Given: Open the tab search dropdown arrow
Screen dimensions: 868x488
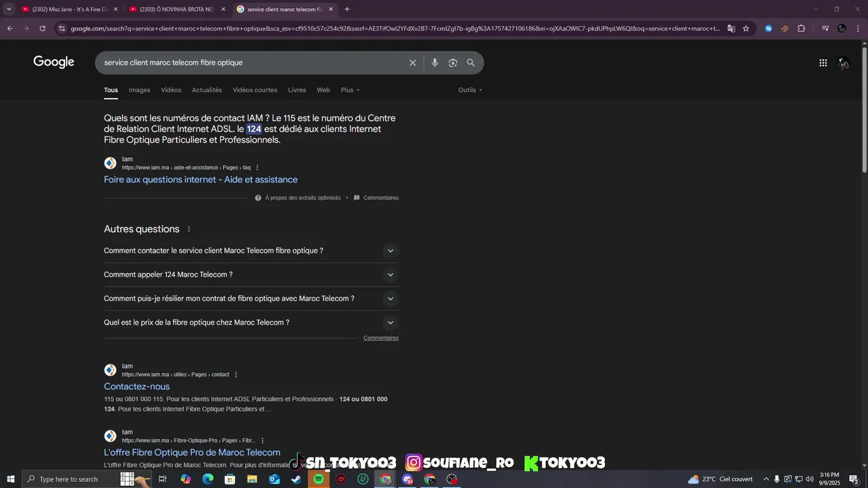Looking at the screenshot, I should click(9, 9).
